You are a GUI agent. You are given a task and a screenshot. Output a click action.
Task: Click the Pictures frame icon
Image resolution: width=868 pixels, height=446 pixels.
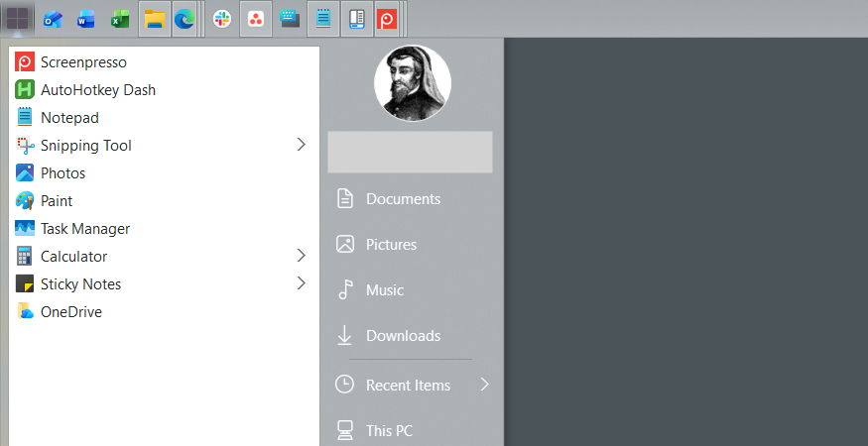[x=345, y=244]
